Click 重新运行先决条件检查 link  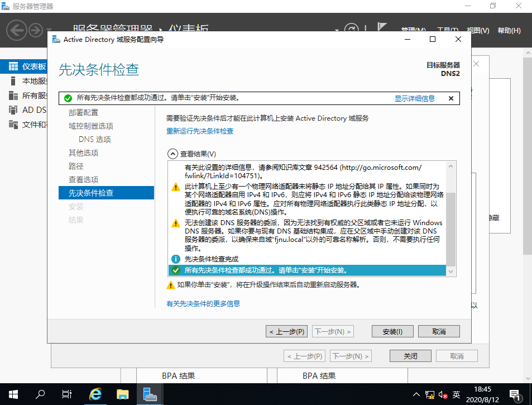point(200,131)
